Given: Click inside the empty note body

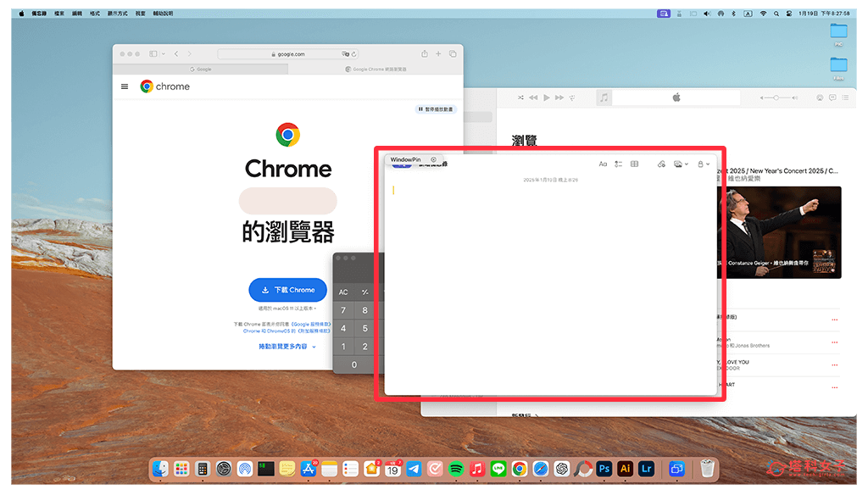Looking at the screenshot, I should 549,288.
